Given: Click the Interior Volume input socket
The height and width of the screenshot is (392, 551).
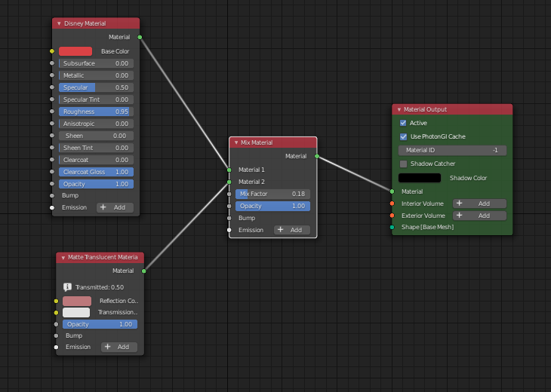Looking at the screenshot, I should coord(392,204).
